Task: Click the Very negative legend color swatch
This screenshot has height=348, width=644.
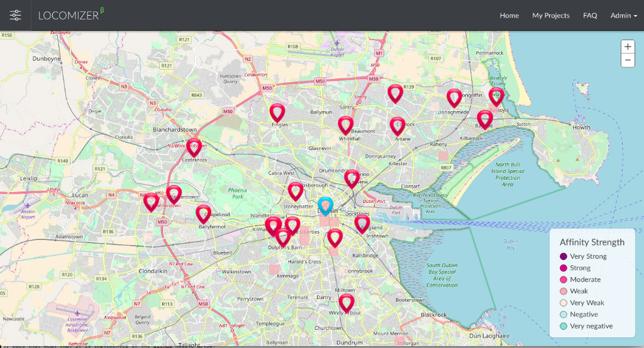Action: point(563,326)
